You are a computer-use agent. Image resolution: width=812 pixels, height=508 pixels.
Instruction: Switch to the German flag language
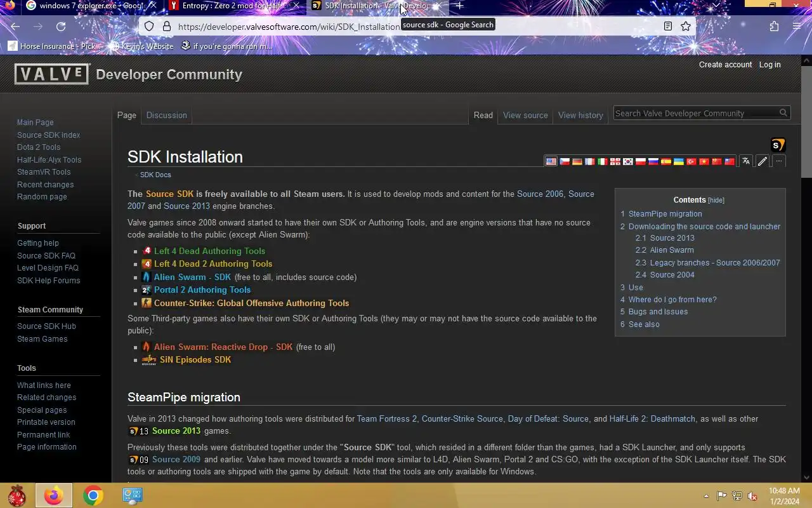coord(577,161)
